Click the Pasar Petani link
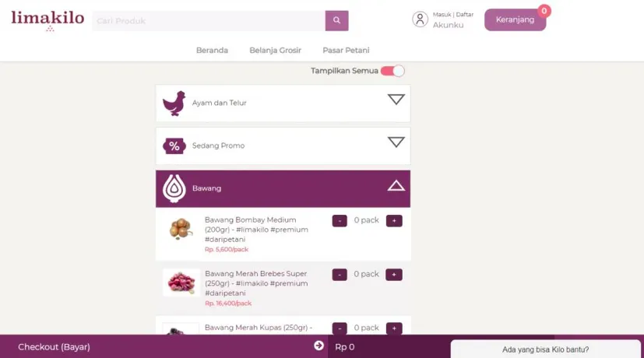This screenshot has height=358, width=644. click(x=346, y=50)
